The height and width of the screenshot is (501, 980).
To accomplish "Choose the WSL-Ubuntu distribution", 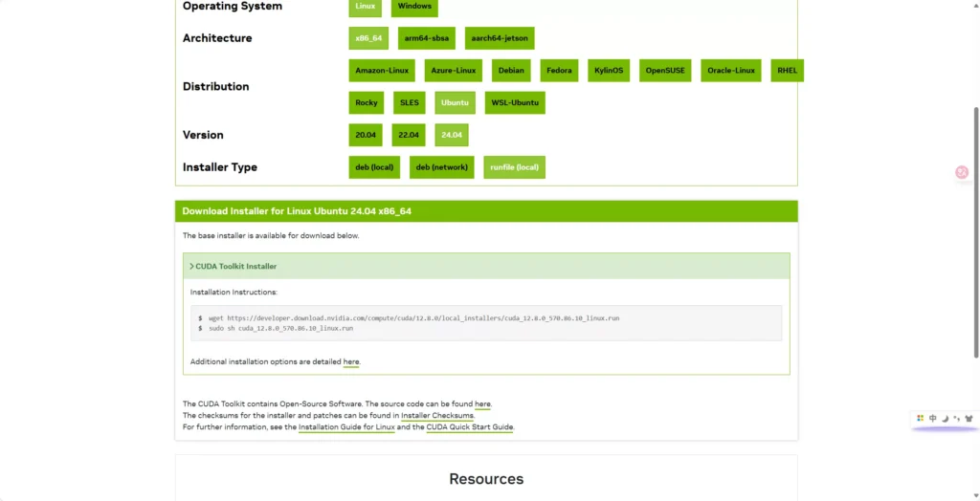I will click(x=515, y=102).
